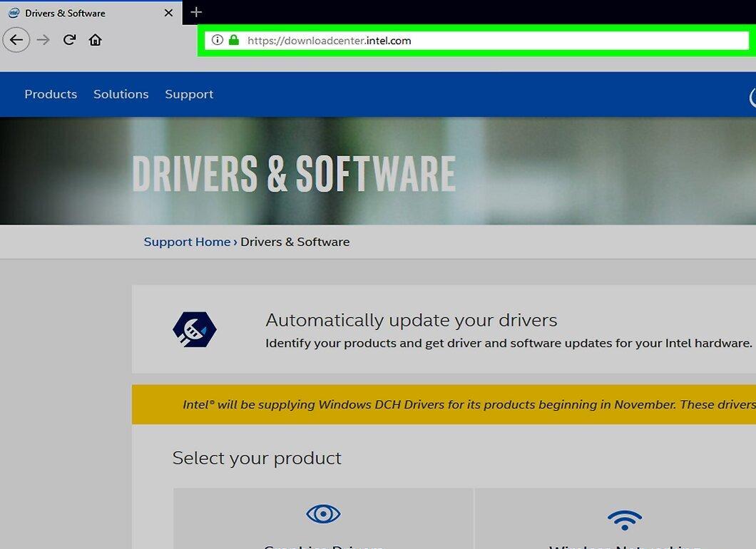Image resolution: width=756 pixels, height=549 pixels.
Task: Focus the downloadcenter.intel.com address bar
Action: point(477,41)
